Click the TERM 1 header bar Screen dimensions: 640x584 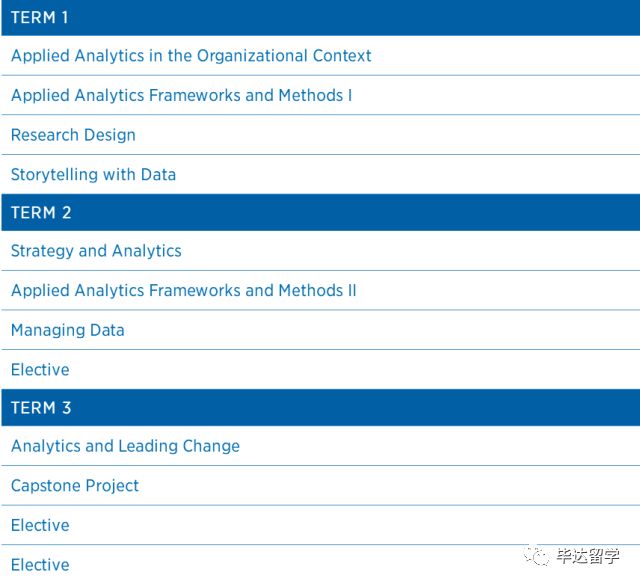pyautogui.click(x=321, y=18)
